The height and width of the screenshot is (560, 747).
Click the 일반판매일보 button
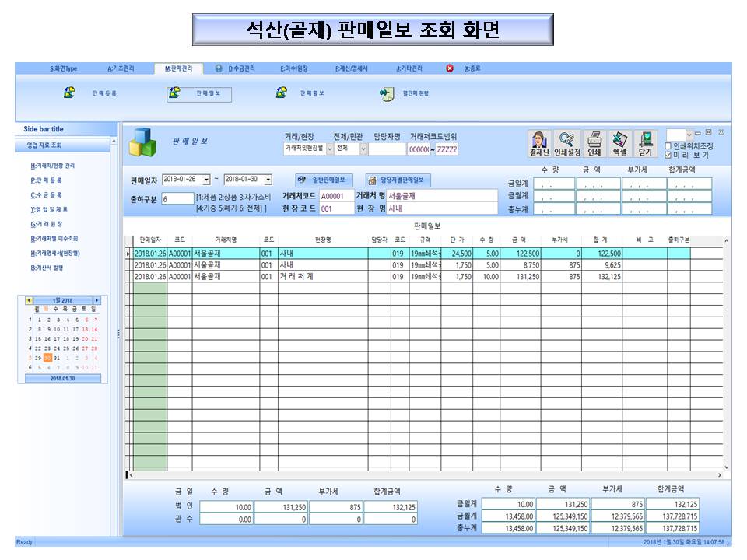click(324, 180)
